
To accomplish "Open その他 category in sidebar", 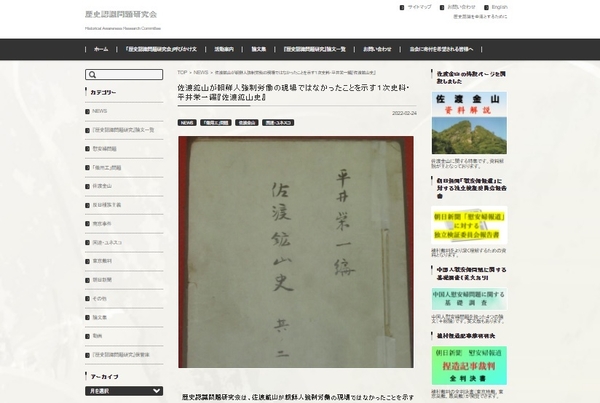I will [99, 299].
